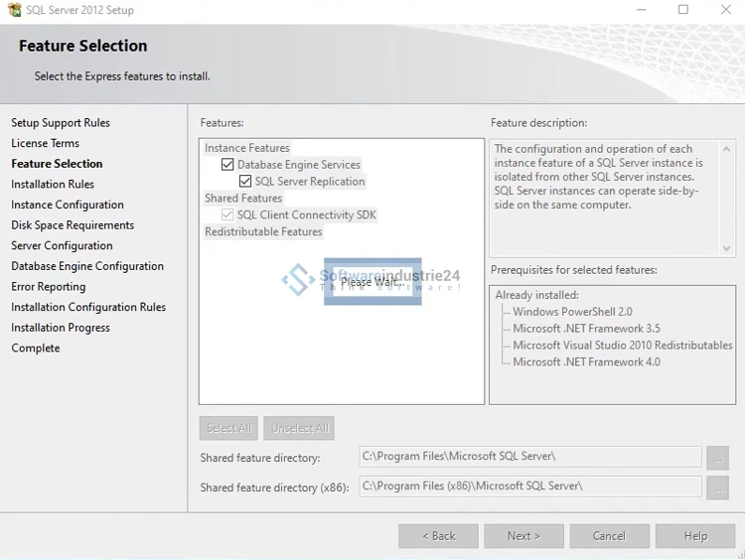
Task: Proceed with the Next button
Action: click(x=523, y=536)
